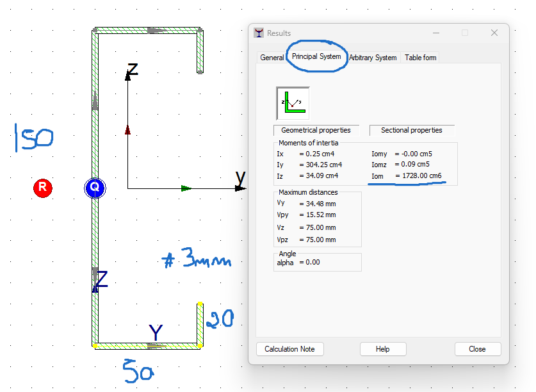Click the lower right lip of the section
Image resolution: width=536 pixels, height=392 pixels.
tap(200, 325)
